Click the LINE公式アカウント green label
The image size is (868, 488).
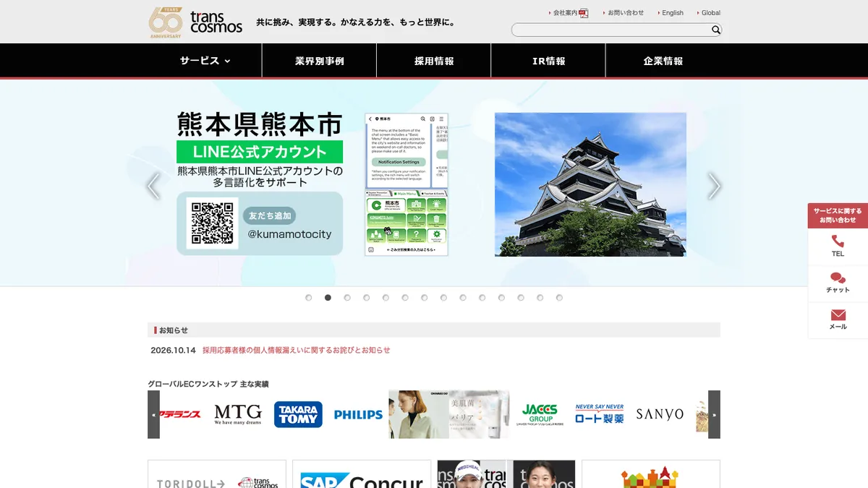tap(260, 152)
